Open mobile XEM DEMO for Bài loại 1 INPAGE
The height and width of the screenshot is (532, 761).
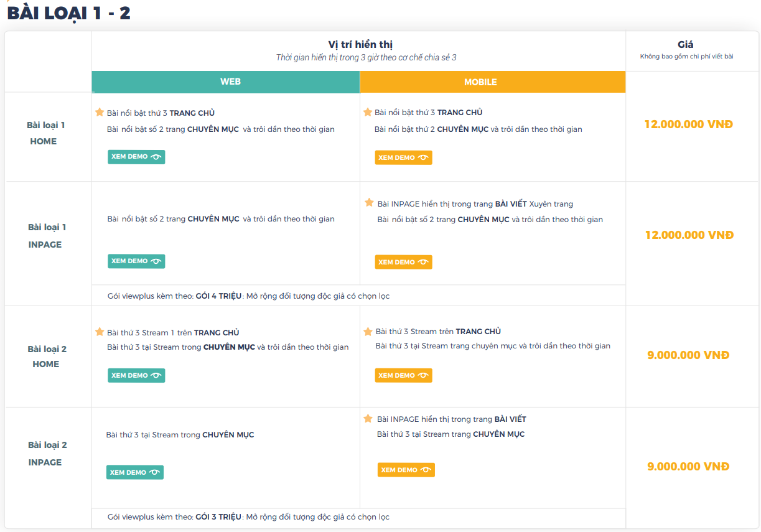(403, 262)
